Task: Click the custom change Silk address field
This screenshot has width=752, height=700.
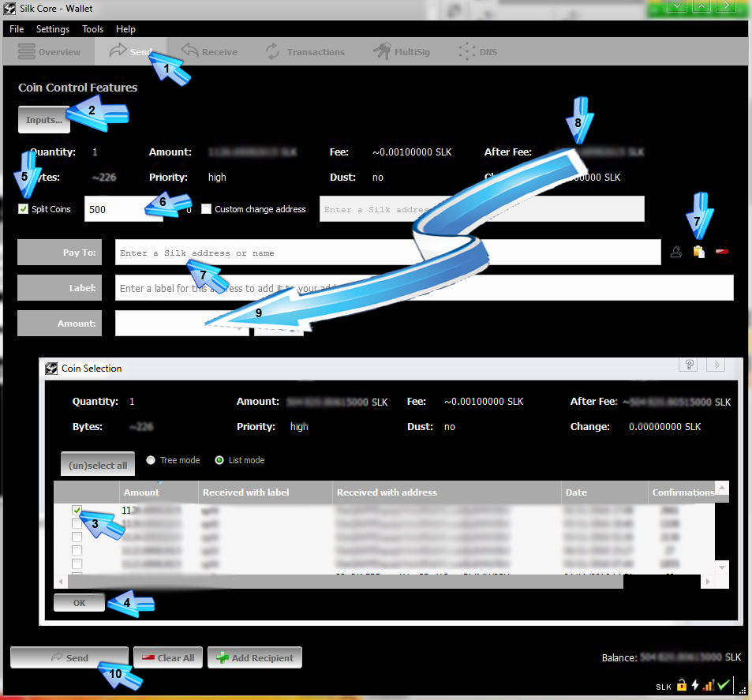Action: pyautogui.click(x=481, y=208)
